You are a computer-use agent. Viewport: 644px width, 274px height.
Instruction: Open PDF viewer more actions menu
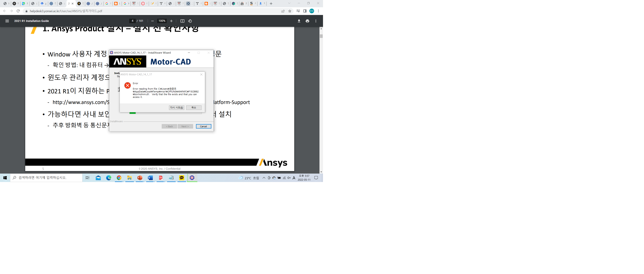pos(316,21)
